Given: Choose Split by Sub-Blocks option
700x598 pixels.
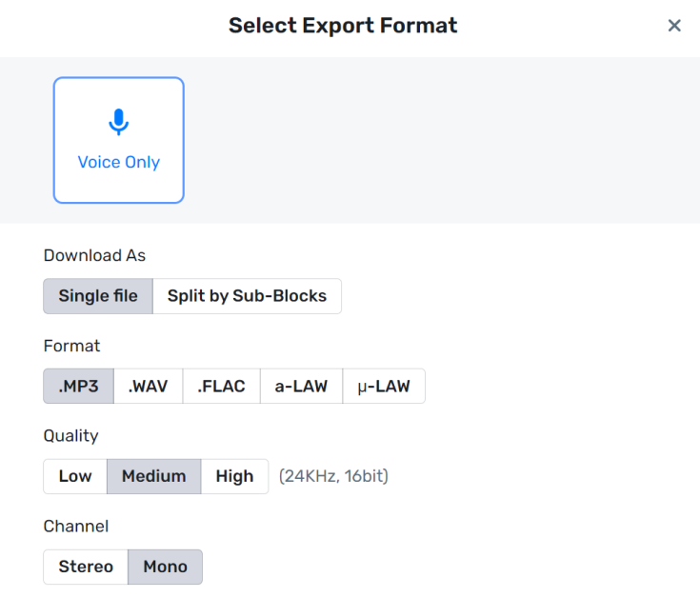Looking at the screenshot, I should [x=247, y=296].
